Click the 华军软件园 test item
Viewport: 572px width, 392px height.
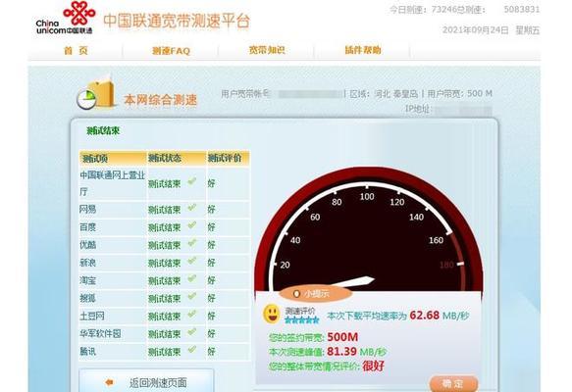100,333
